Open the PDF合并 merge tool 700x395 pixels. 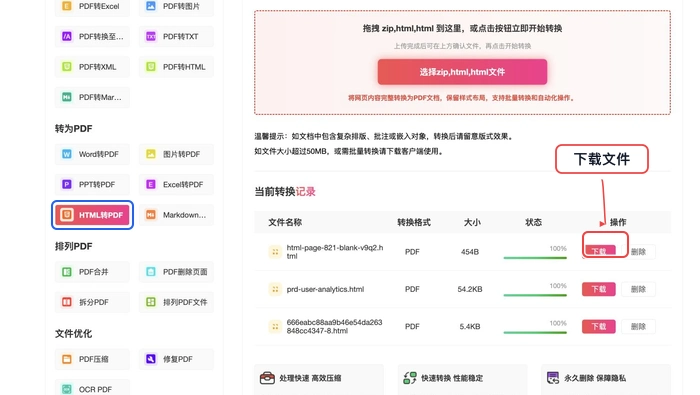tap(92, 272)
